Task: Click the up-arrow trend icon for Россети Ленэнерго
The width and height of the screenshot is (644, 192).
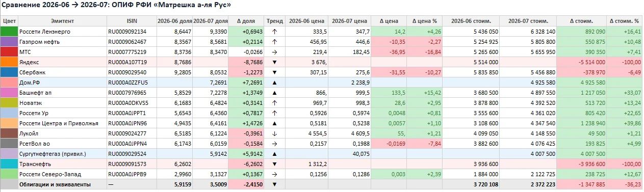Action: (274, 31)
